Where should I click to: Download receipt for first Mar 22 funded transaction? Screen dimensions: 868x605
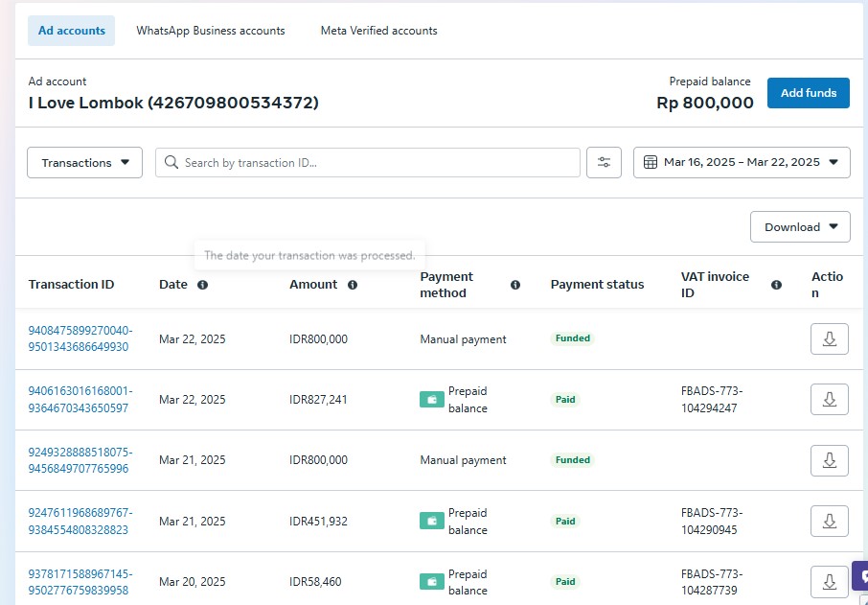829,339
